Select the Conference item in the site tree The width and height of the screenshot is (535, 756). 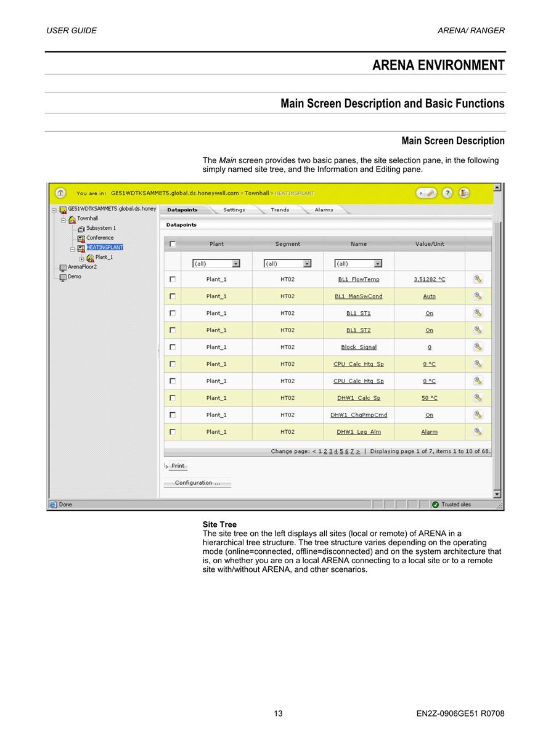[100, 238]
